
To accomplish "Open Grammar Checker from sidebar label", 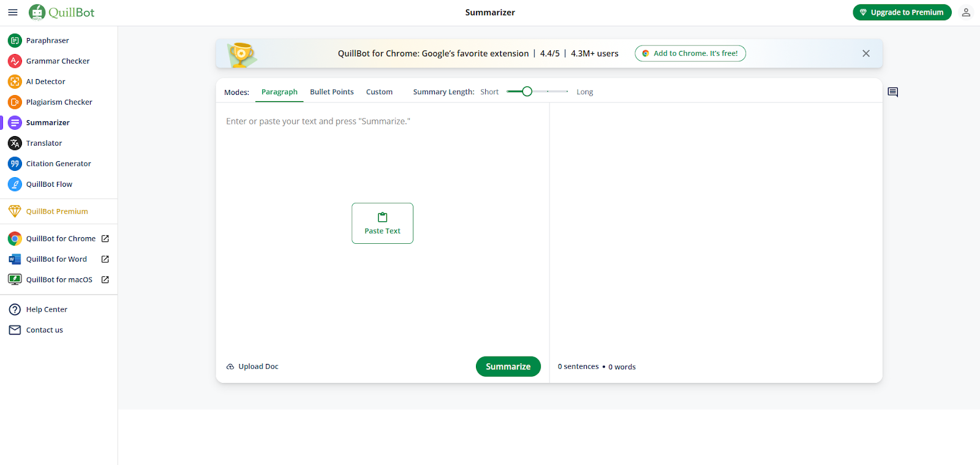I will click(58, 61).
